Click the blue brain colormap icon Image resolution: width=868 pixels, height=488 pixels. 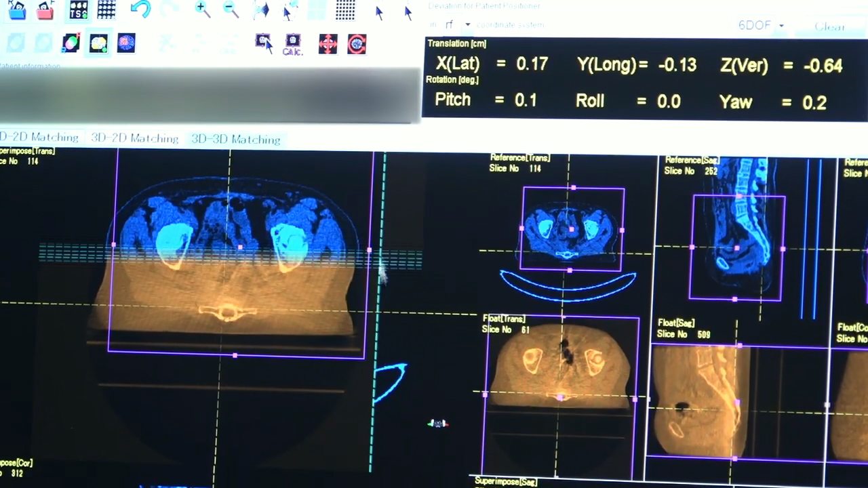(x=126, y=43)
